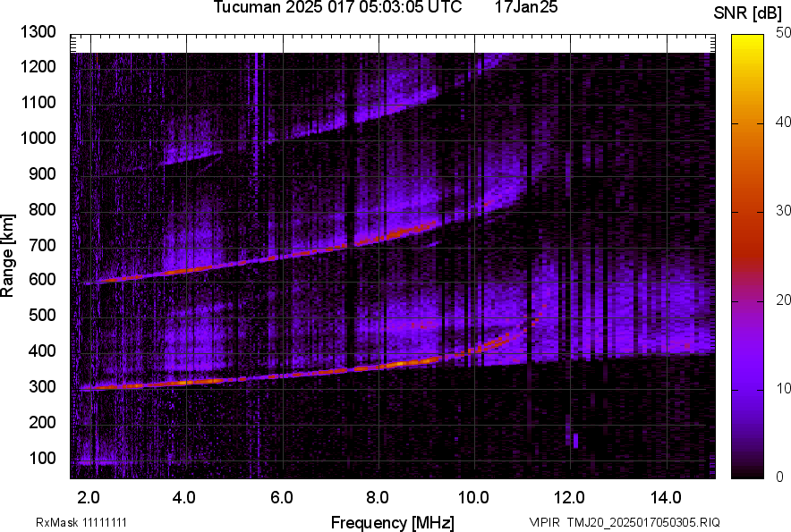The height and width of the screenshot is (532, 791).
Task: Click the VIPIR TMJ20 .RIQ filename text
Action: (x=624, y=522)
